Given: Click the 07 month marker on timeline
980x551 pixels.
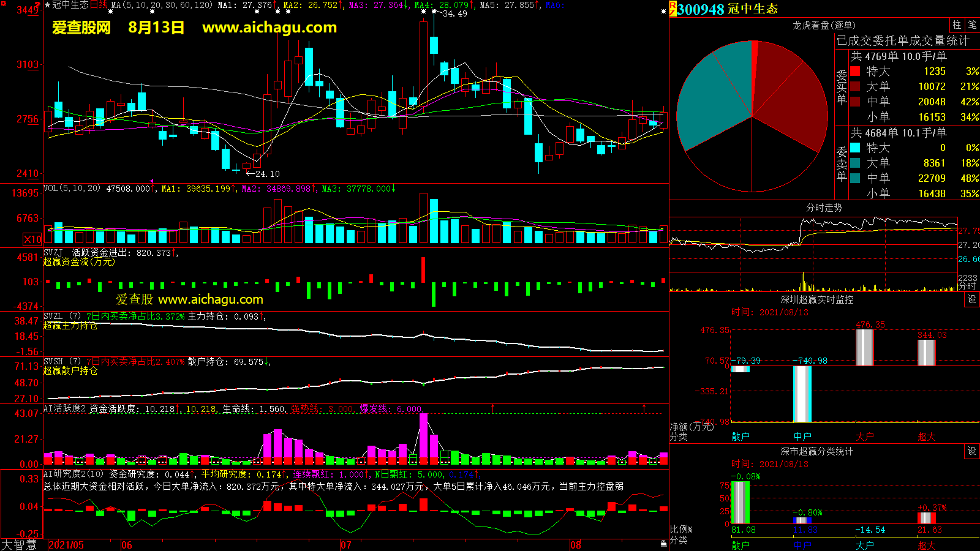Looking at the screenshot, I should pyautogui.click(x=346, y=545).
